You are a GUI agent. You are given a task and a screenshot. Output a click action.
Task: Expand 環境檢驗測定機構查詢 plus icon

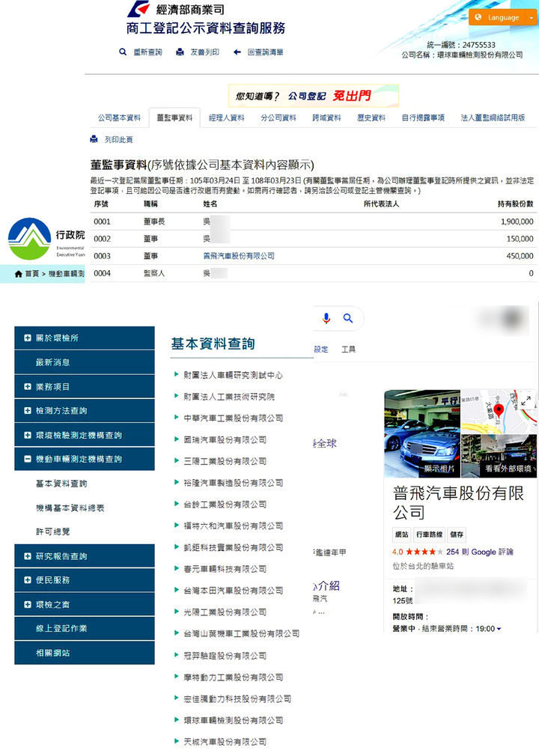coord(28,435)
